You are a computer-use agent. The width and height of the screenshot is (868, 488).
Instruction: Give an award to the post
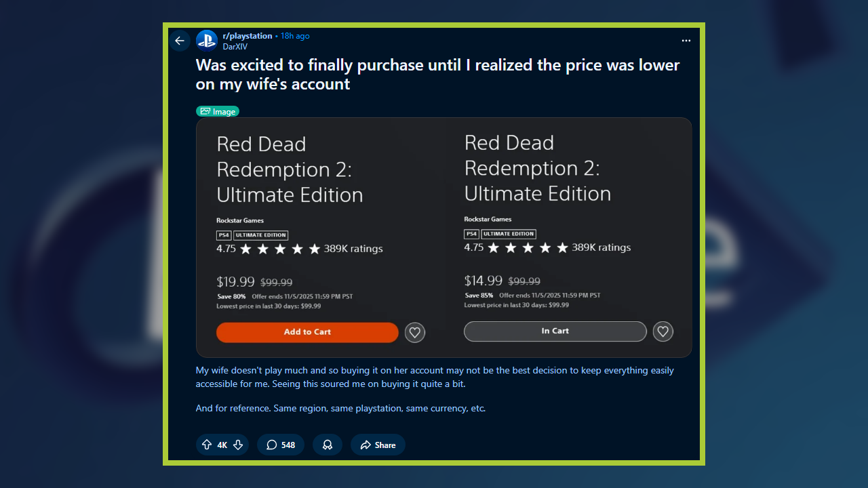(x=328, y=445)
